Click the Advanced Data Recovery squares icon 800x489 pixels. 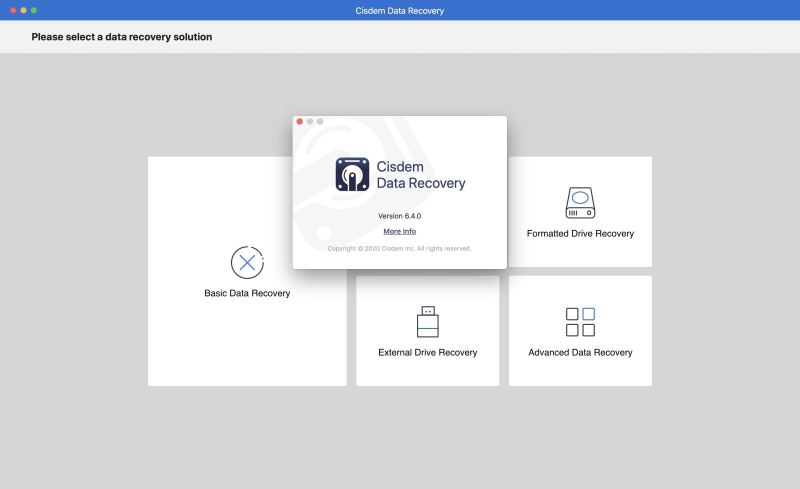(580, 322)
